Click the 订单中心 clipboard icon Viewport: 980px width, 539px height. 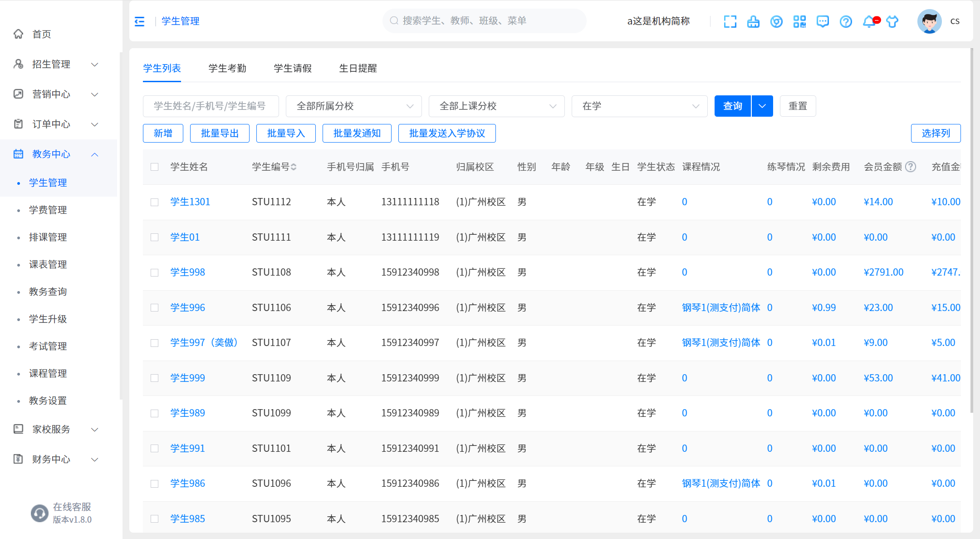(18, 124)
